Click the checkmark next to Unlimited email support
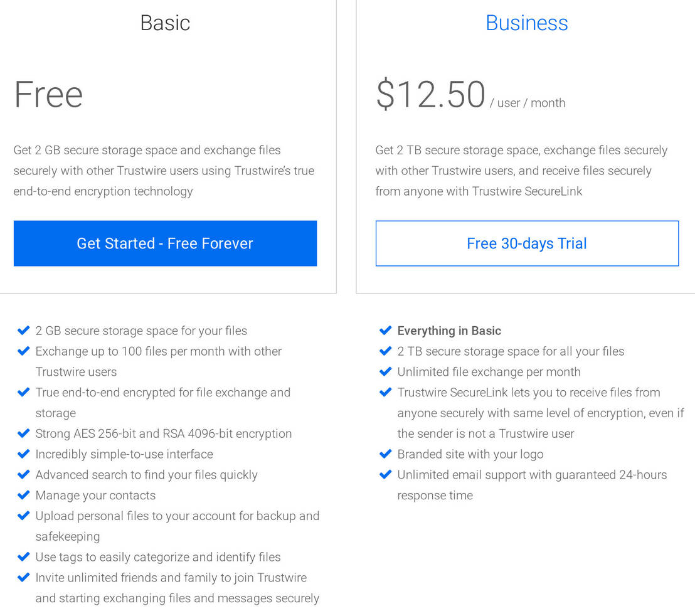The width and height of the screenshot is (695, 616). pyautogui.click(x=385, y=474)
